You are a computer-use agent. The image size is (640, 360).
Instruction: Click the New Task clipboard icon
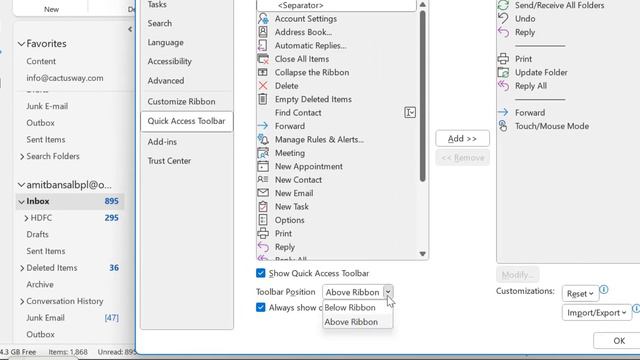pos(263,206)
